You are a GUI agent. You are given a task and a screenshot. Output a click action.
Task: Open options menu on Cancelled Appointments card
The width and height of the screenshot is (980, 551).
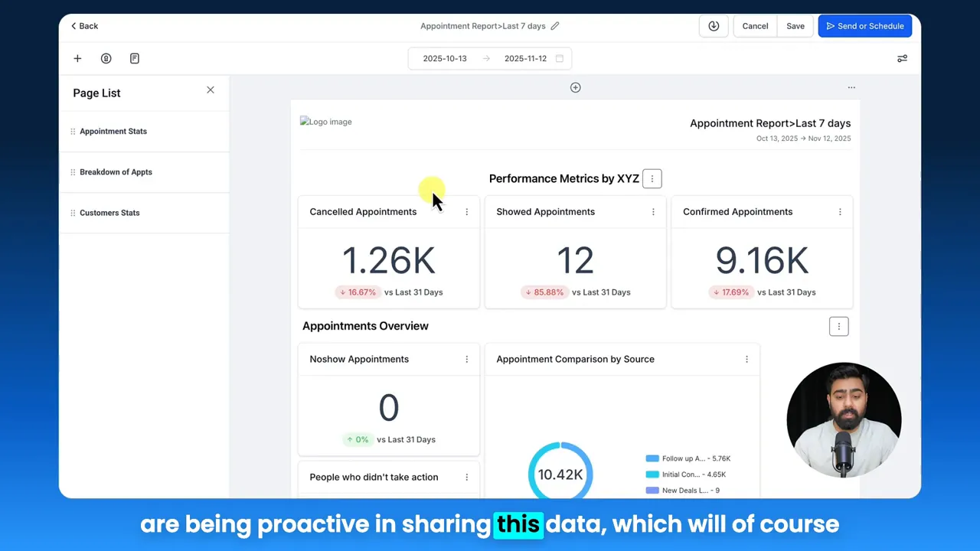click(466, 211)
